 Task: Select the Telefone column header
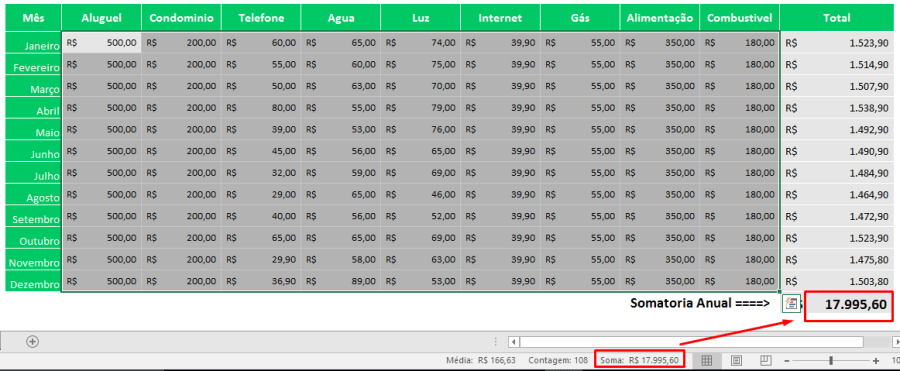pyautogui.click(x=261, y=18)
